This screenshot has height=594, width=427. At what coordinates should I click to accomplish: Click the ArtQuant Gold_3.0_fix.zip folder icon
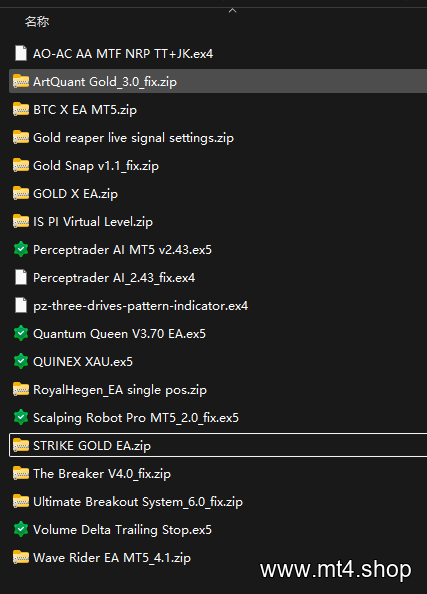click(21, 81)
